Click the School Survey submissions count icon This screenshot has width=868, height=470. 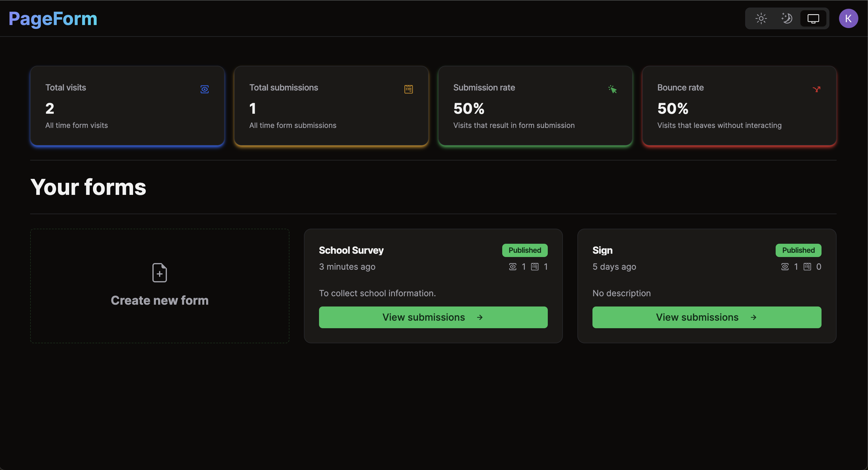(x=535, y=267)
